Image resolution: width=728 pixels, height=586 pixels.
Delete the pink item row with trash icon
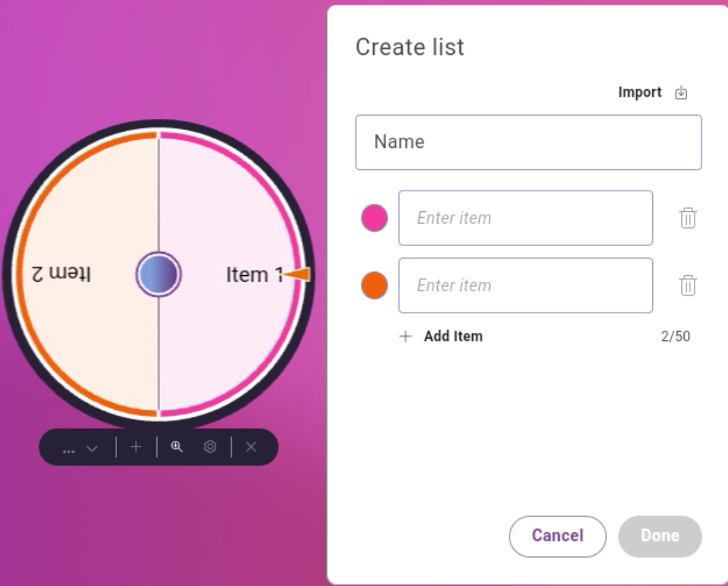pyautogui.click(x=687, y=218)
